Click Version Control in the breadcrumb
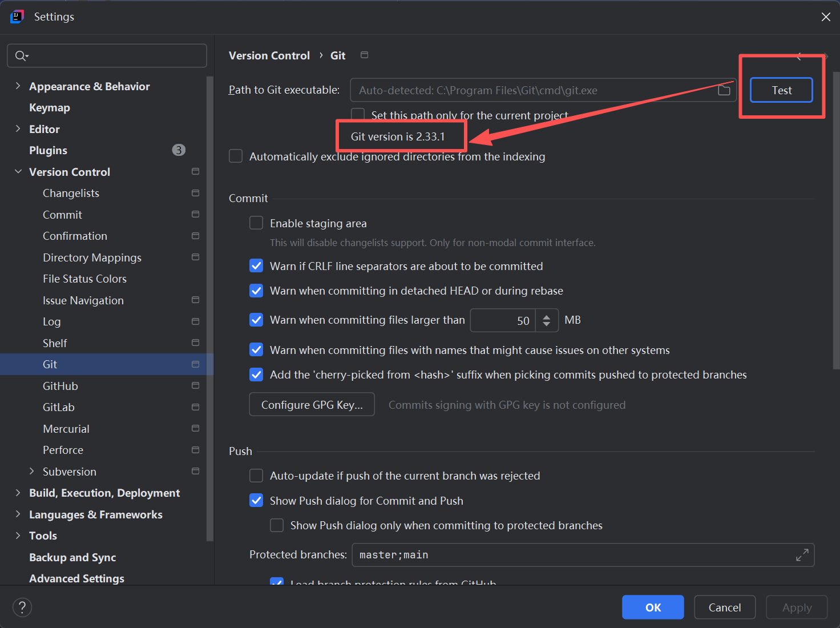840x628 pixels. point(269,55)
